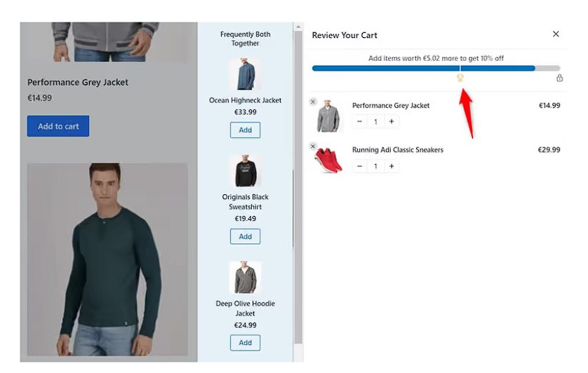588x373 pixels.
Task: Open the Originals Black Sweatshirt thumbnail
Action: click(246, 170)
